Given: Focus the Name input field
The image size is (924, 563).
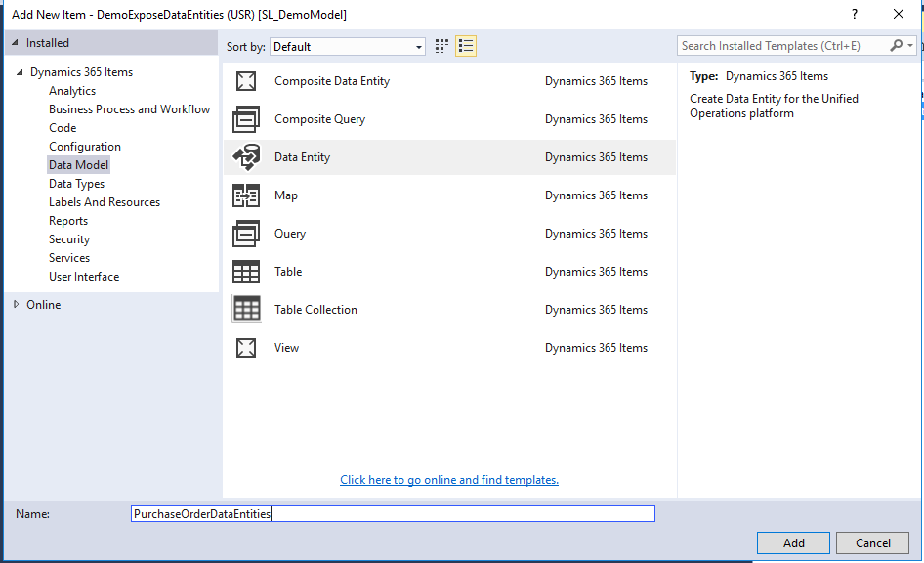Looking at the screenshot, I should point(393,513).
